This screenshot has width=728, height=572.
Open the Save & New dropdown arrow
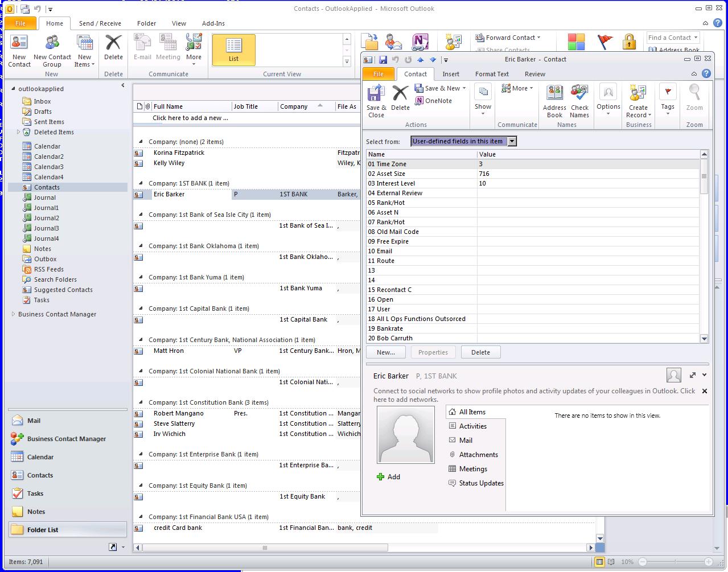coord(464,88)
